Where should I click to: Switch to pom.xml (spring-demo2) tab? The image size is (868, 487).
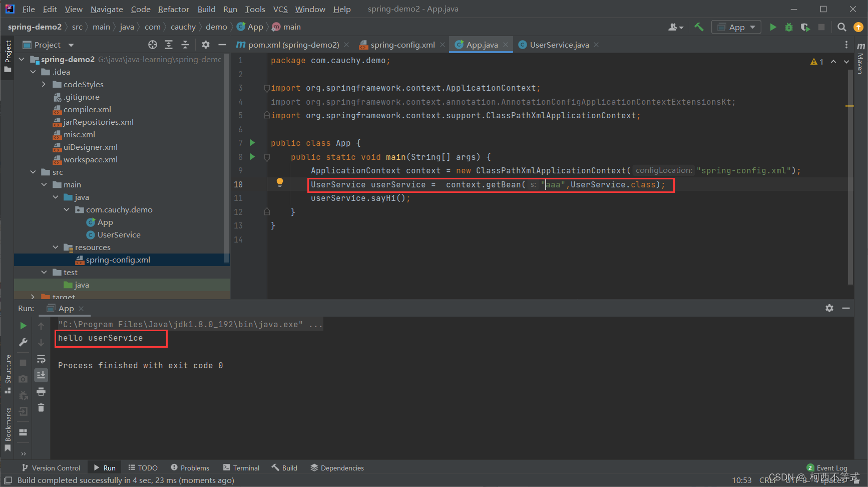pyautogui.click(x=293, y=45)
